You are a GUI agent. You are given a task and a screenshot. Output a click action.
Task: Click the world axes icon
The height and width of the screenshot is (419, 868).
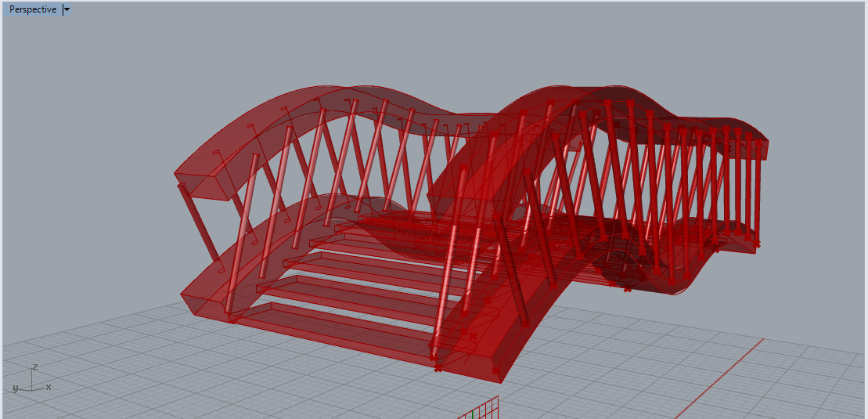click(32, 379)
